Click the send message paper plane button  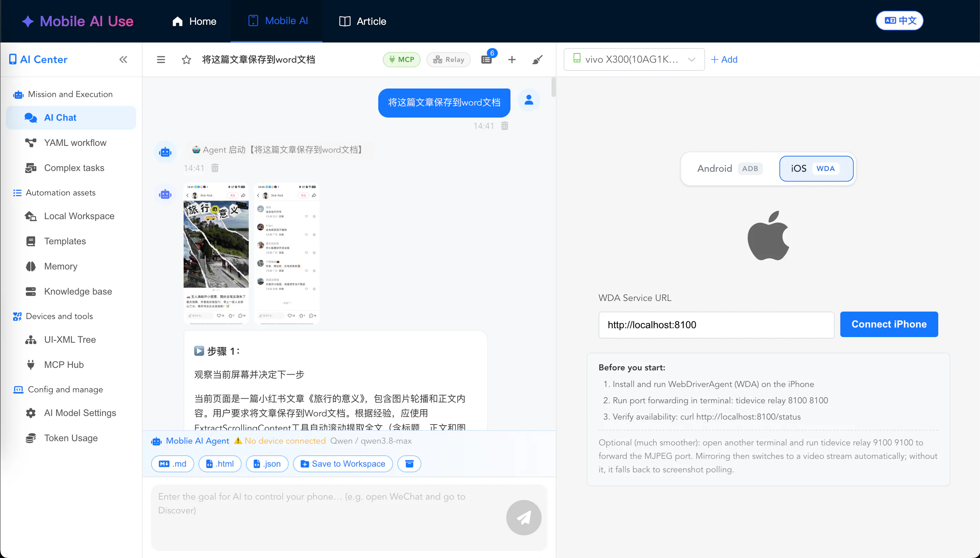(524, 518)
